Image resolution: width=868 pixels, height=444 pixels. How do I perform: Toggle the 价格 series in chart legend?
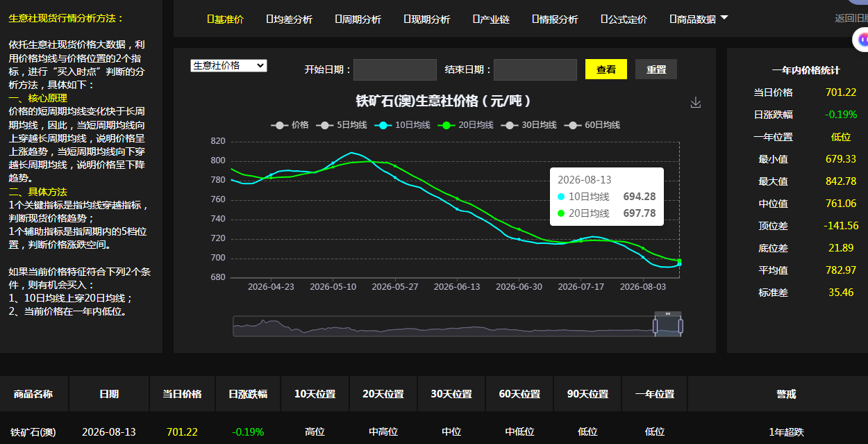(290, 125)
